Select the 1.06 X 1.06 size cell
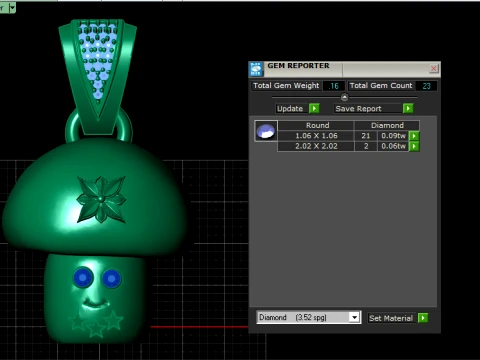Screen dimensions: 480x360 pos(316,136)
